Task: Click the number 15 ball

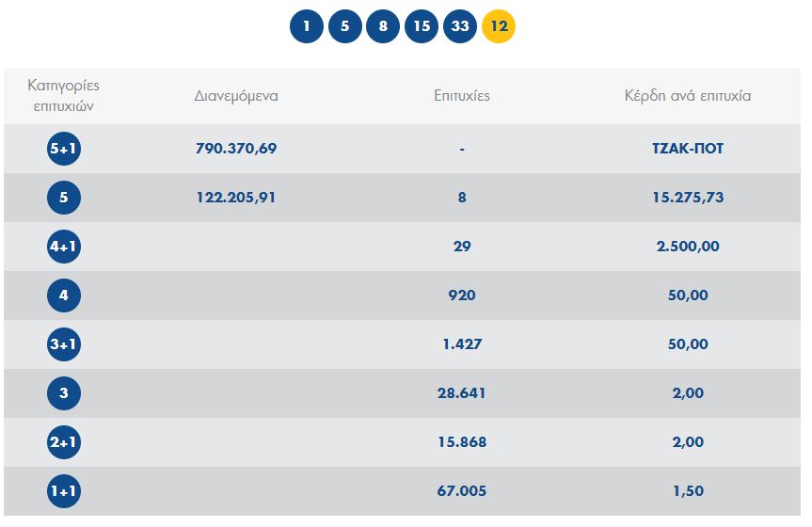Action: point(422,26)
